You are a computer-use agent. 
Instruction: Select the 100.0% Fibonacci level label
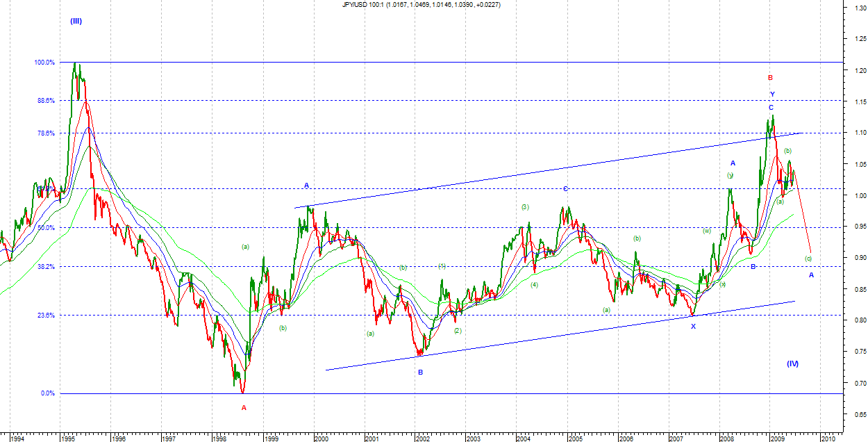point(44,63)
